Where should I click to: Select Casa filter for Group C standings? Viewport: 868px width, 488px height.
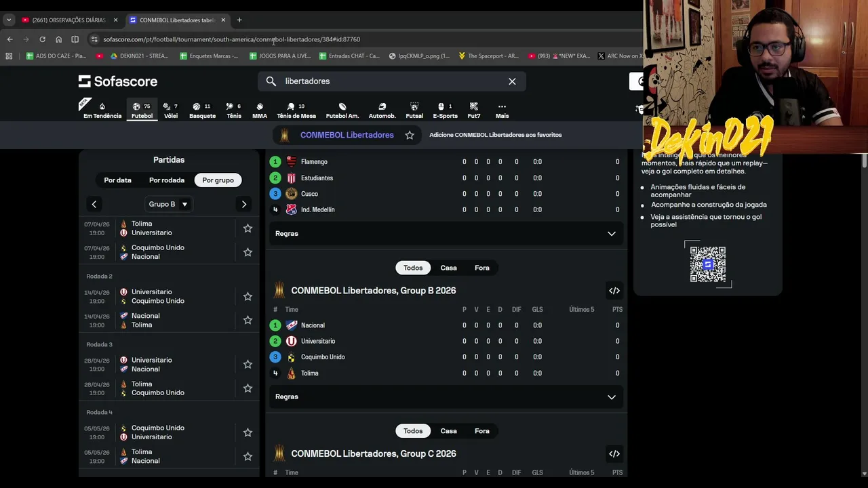(448, 431)
